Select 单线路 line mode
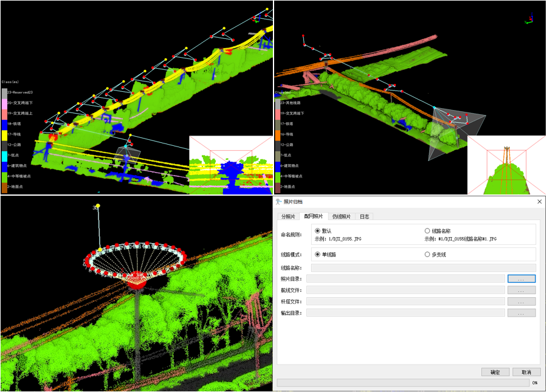Screen dimensions: 547x392 coord(317,255)
